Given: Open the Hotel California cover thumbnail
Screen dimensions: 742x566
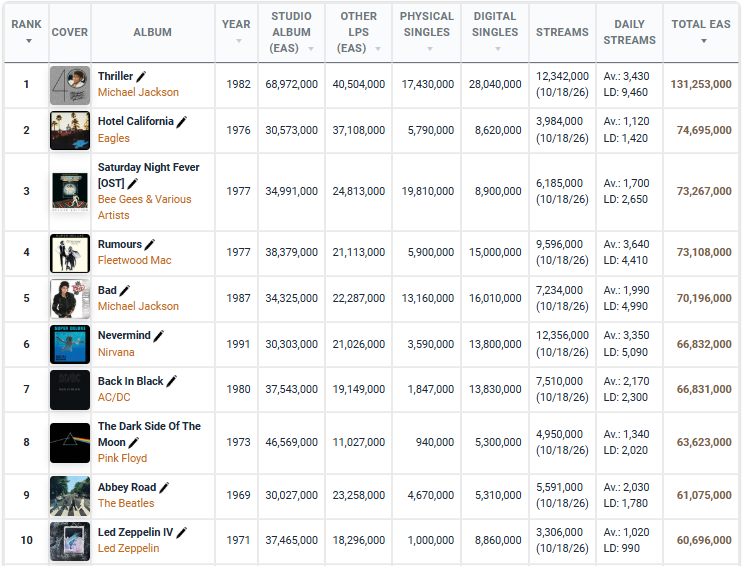Looking at the screenshot, I should [70, 131].
